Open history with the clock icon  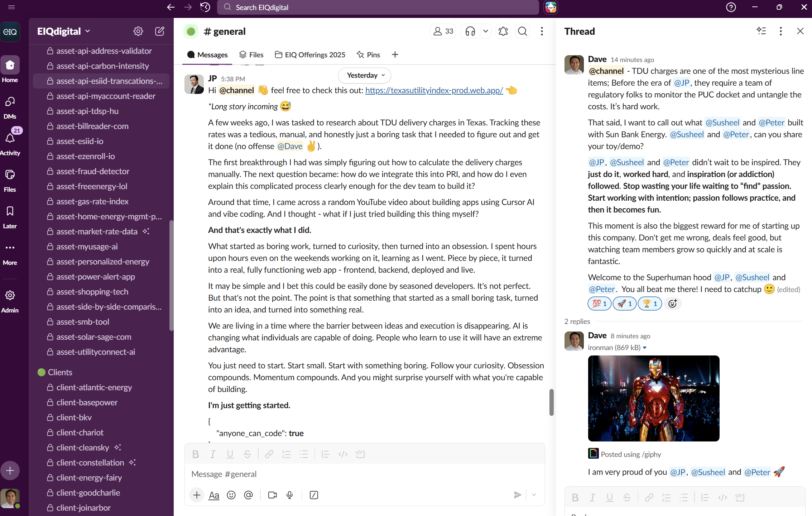[205, 7]
